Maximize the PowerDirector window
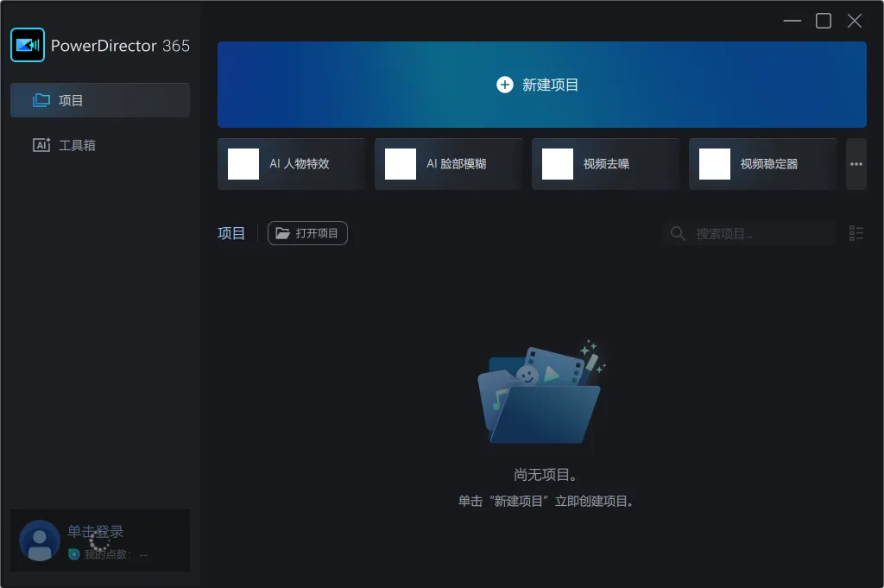884x588 pixels. click(x=824, y=21)
